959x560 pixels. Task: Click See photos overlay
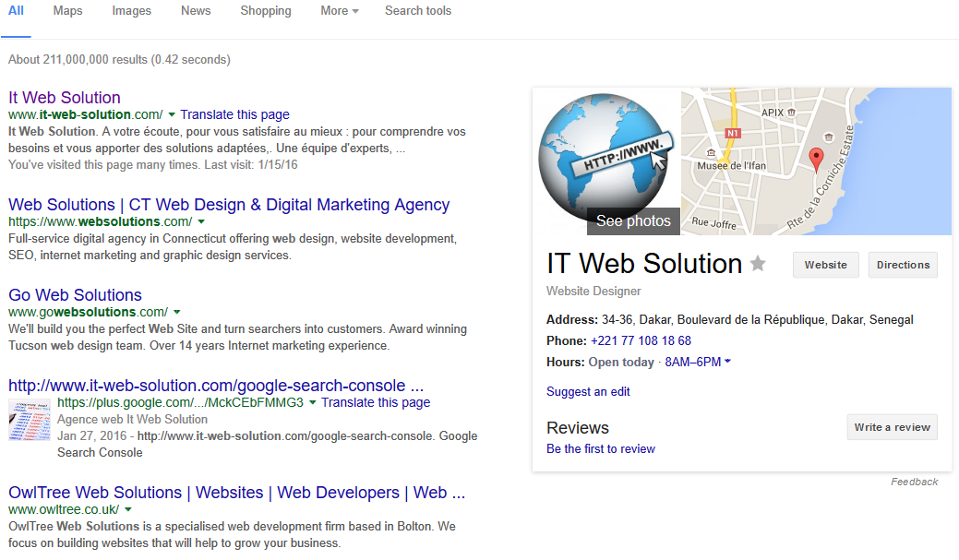tap(633, 220)
